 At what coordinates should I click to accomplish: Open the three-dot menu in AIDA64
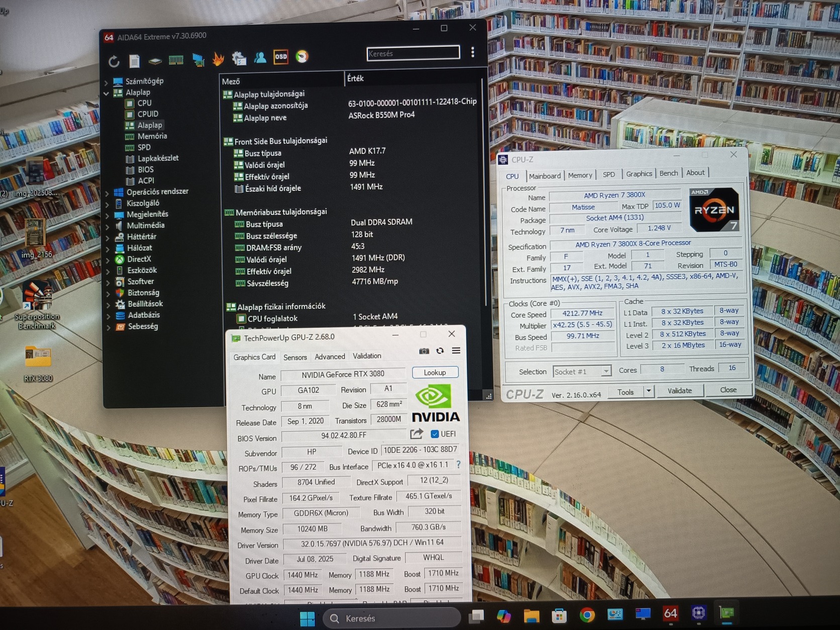473,52
